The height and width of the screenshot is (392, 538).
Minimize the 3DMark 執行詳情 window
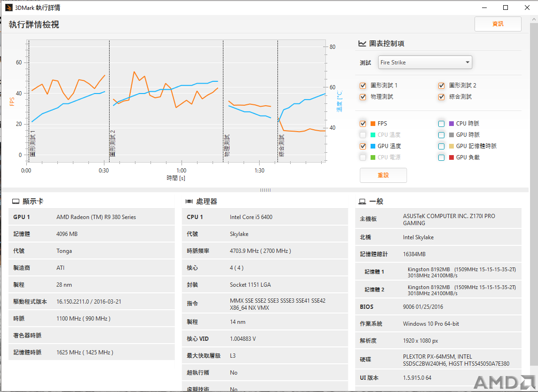point(484,8)
